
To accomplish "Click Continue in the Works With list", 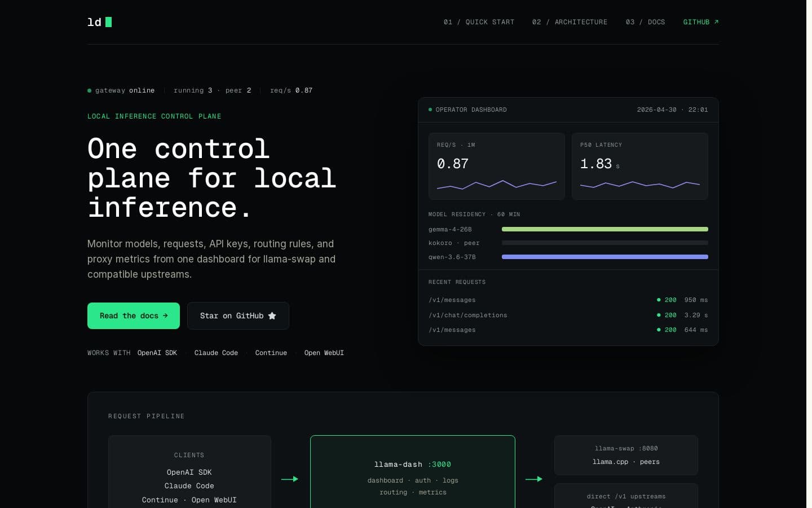I will click(x=271, y=353).
